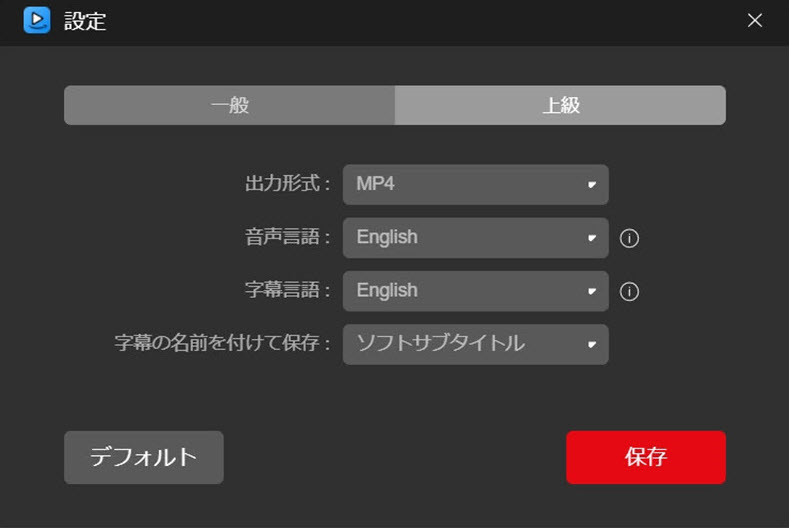Click the 字幕言語 label
The height and width of the screenshot is (528, 789).
pos(287,290)
